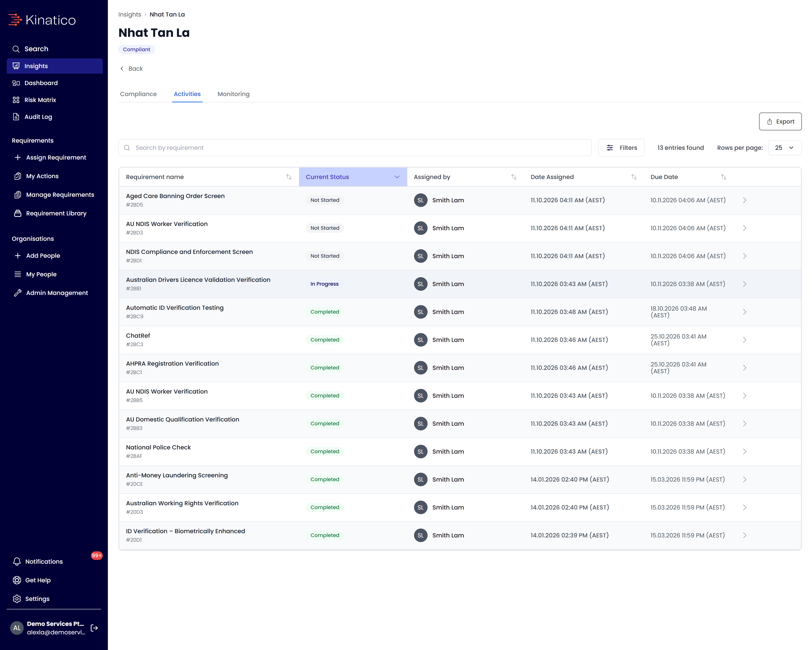
Task: Open Anti-Money Laundering Screening row chevron
Action: tap(745, 479)
